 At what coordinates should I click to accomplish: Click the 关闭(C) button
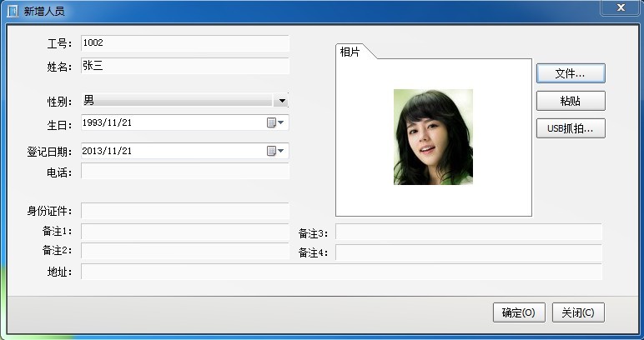[578, 312]
